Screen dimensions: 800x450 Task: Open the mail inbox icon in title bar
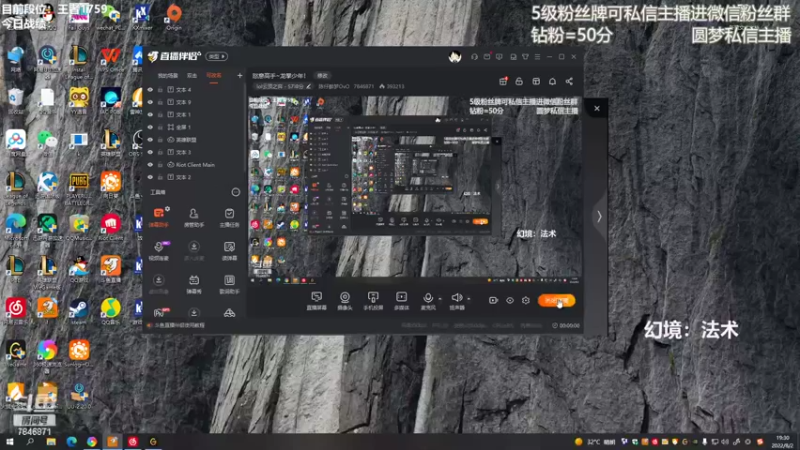tap(487, 57)
